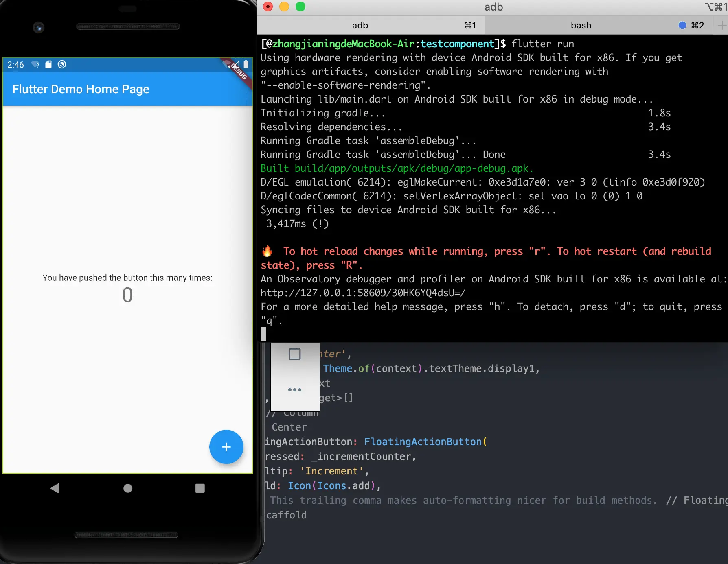Switch to the adb terminal tab

click(371, 25)
